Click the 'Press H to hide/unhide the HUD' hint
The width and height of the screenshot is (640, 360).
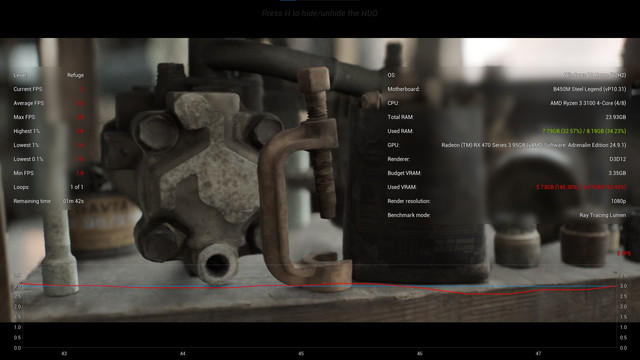coord(320,13)
